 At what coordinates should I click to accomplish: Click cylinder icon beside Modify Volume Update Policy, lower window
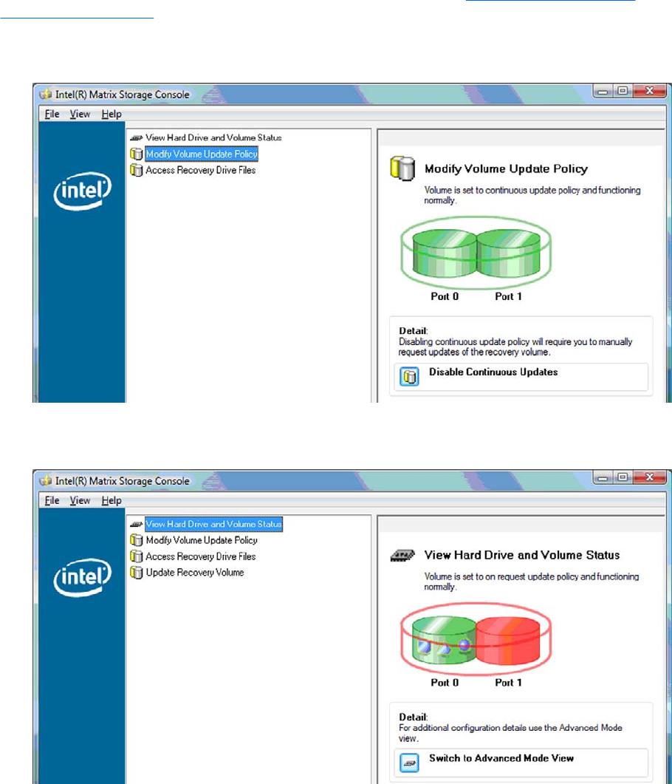click(x=136, y=540)
